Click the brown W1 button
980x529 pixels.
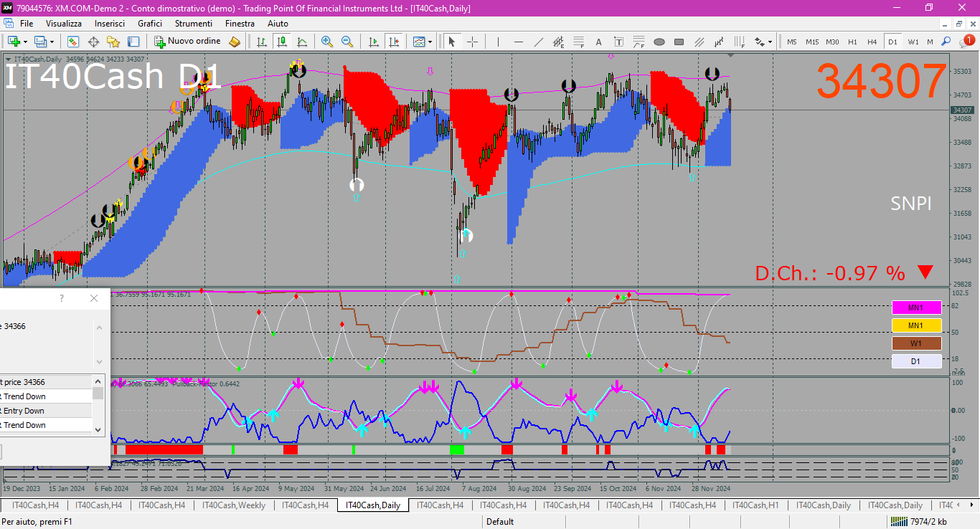tap(915, 343)
